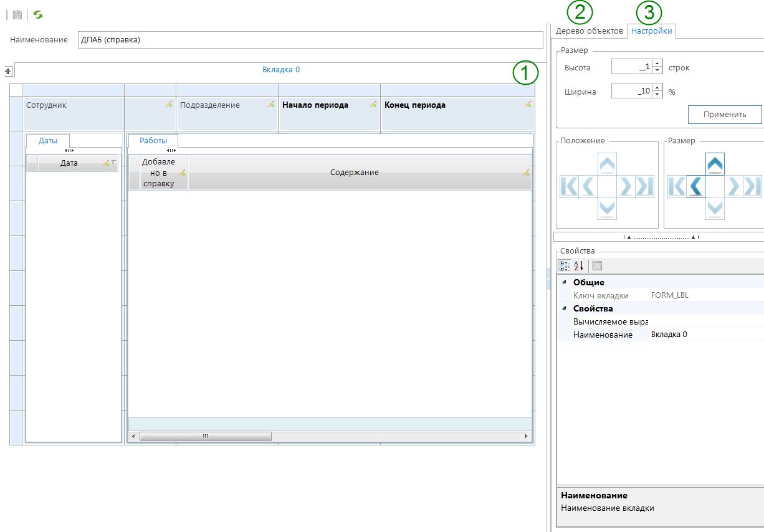Toggle categorized view in Свойства toolbar
The height and width of the screenshot is (532, 764).
pos(565,266)
